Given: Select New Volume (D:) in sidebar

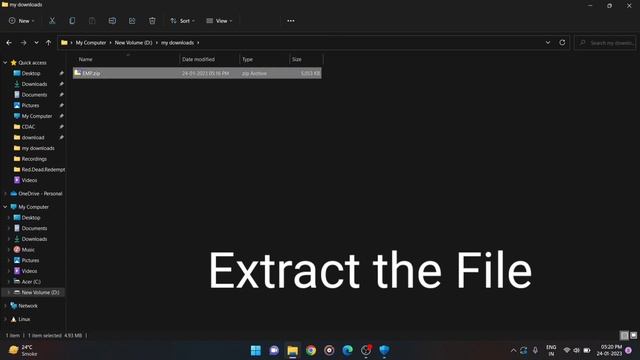Looking at the screenshot, I should point(40,292).
